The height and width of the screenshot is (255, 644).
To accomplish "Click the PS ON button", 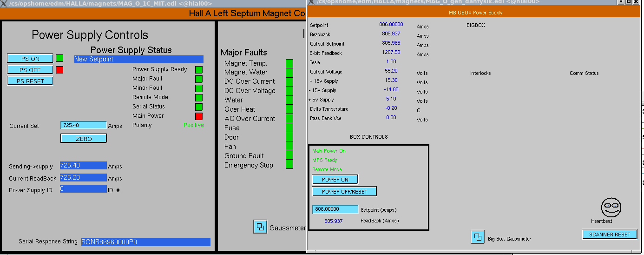I will pos(30,59).
